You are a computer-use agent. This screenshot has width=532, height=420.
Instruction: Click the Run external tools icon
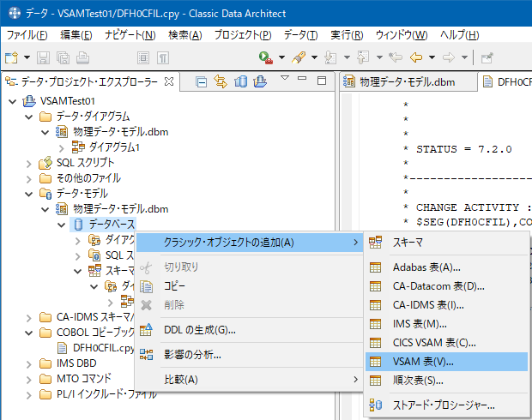pos(266,57)
